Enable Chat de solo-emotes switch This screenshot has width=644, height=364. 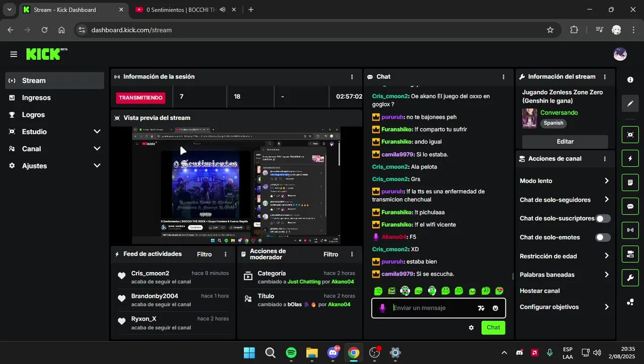click(603, 237)
